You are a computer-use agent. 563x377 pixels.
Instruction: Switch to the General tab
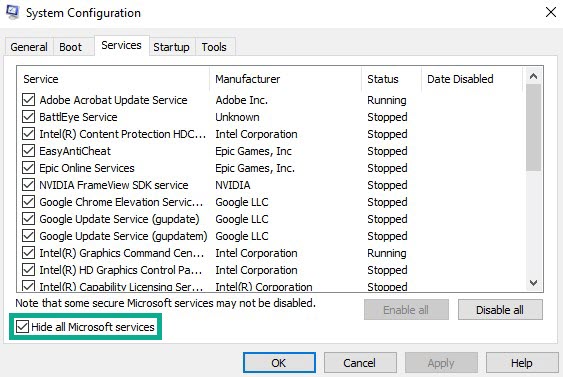coord(29,47)
